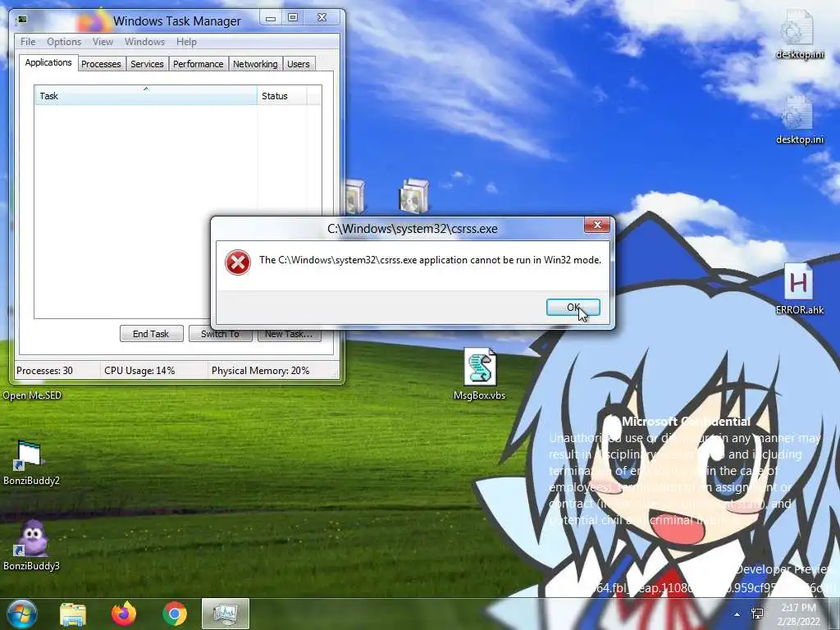Close the csrss.exe error dialog

(x=597, y=225)
